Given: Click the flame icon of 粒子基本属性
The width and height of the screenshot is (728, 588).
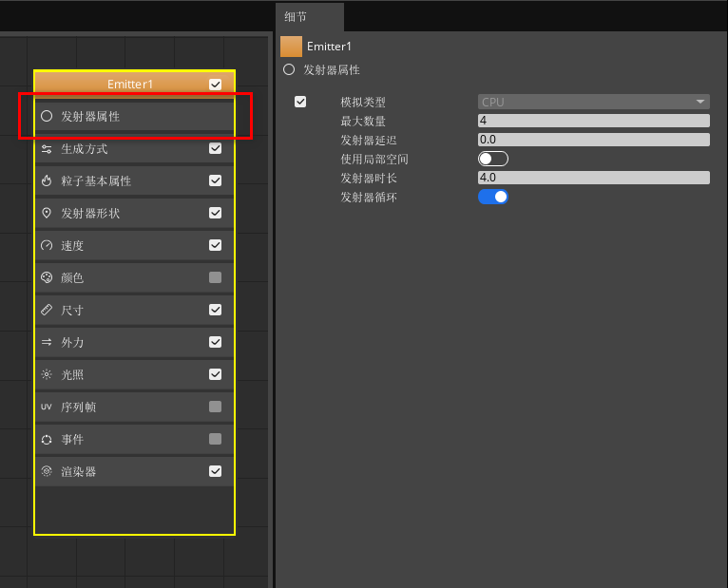Looking at the screenshot, I should [x=47, y=180].
